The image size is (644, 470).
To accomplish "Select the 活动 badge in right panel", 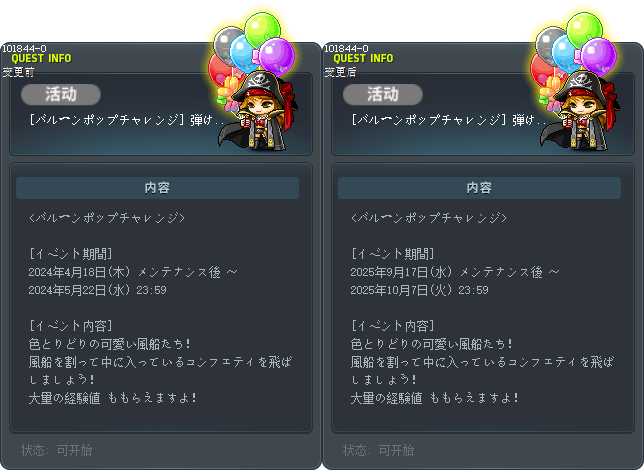I will pos(383,94).
